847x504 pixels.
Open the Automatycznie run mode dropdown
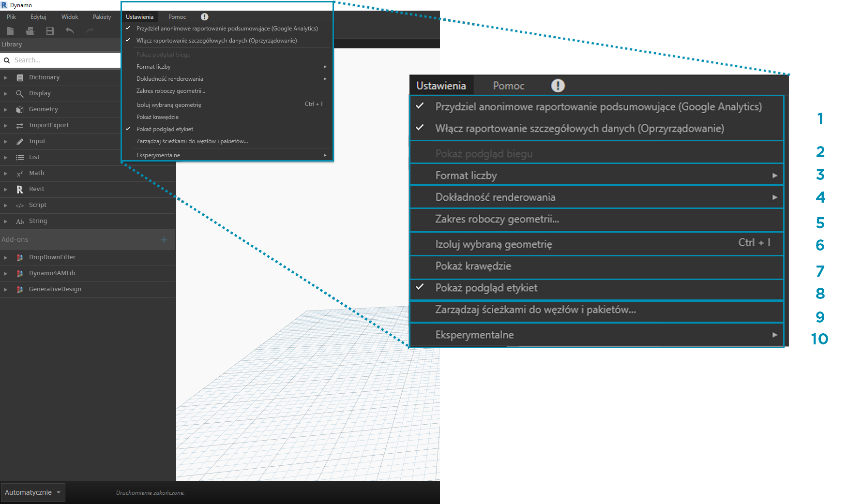point(33,492)
